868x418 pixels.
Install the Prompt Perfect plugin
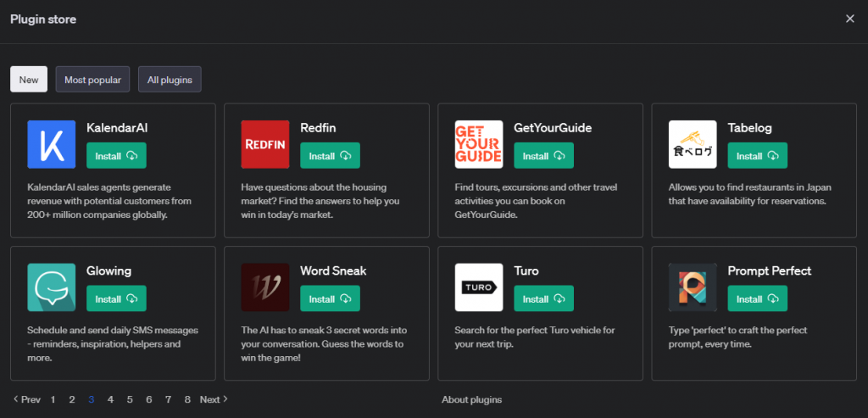[757, 299]
